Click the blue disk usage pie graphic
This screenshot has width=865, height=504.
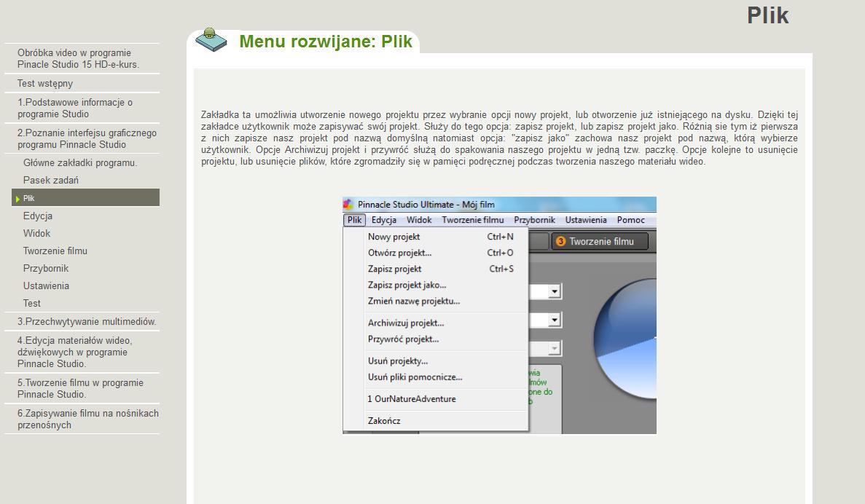626,338
